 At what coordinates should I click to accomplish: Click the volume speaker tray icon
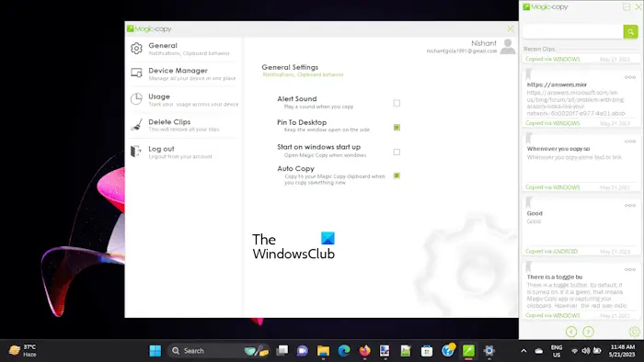click(586, 351)
